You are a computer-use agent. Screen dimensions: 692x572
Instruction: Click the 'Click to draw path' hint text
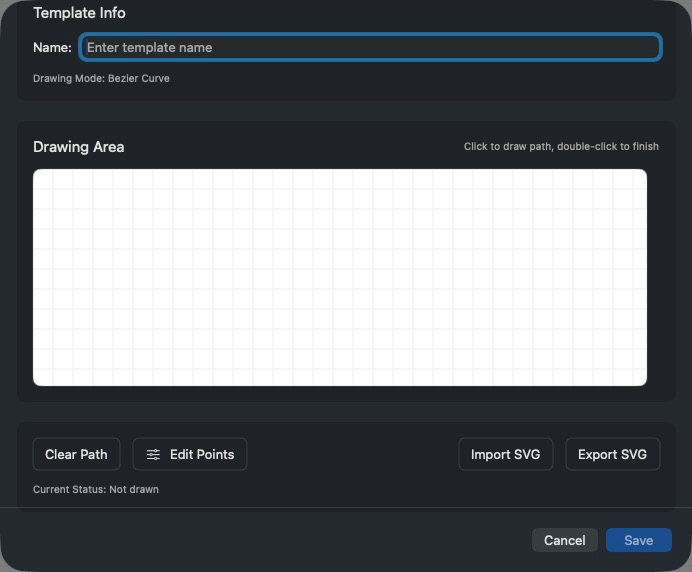(x=561, y=147)
